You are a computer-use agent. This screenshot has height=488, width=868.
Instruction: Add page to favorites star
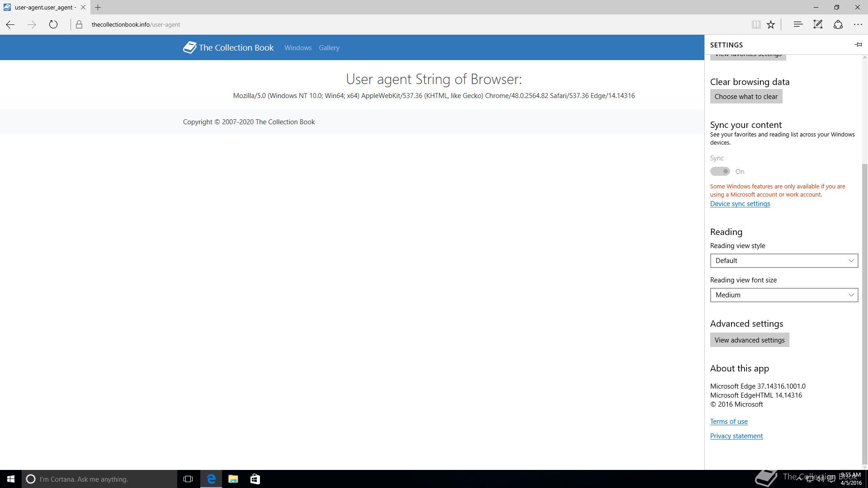point(771,25)
